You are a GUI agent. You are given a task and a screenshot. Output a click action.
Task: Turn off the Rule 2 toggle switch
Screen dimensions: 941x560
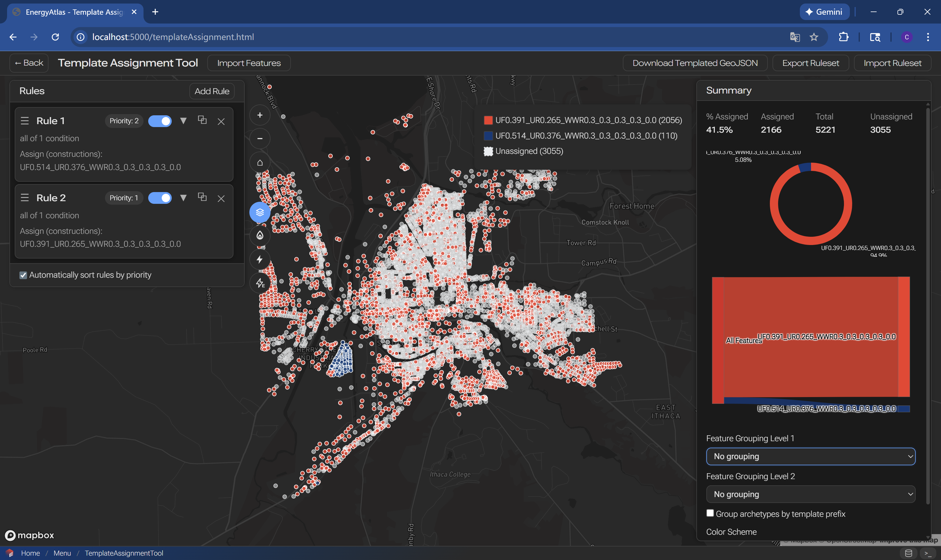[x=160, y=198]
